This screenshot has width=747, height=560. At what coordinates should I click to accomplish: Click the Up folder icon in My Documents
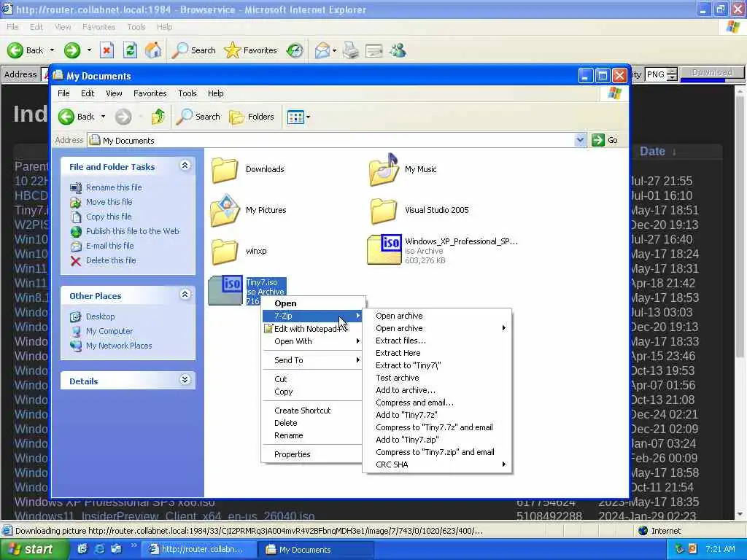coord(158,117)
